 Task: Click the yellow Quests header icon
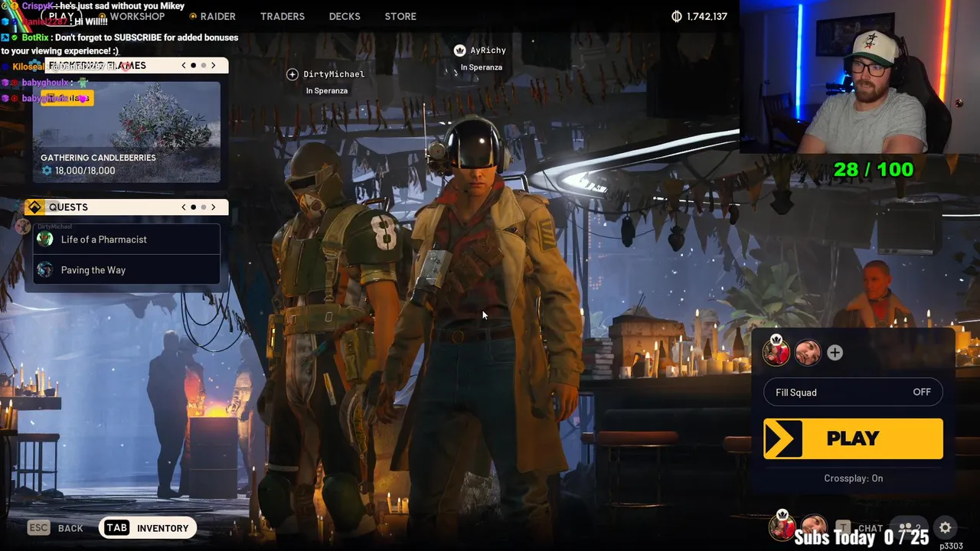[34, 207]
